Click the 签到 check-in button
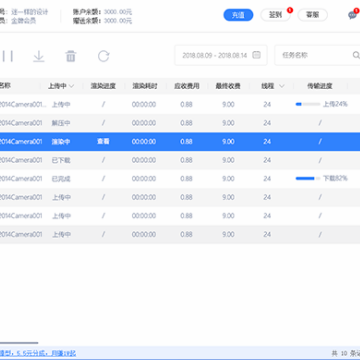The width and height of the screenshot is (360, 360). [x=275, y=15]
